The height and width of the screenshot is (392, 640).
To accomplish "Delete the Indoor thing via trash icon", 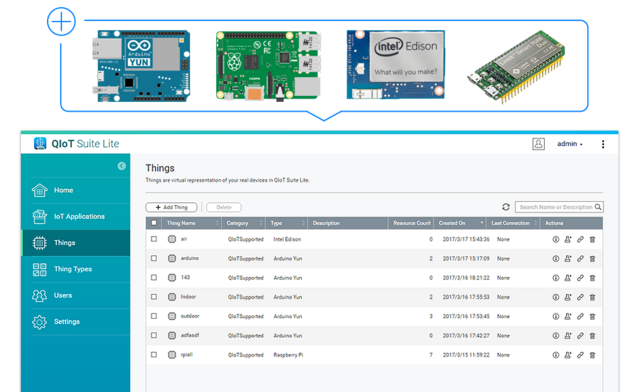I will click(592, 297).
